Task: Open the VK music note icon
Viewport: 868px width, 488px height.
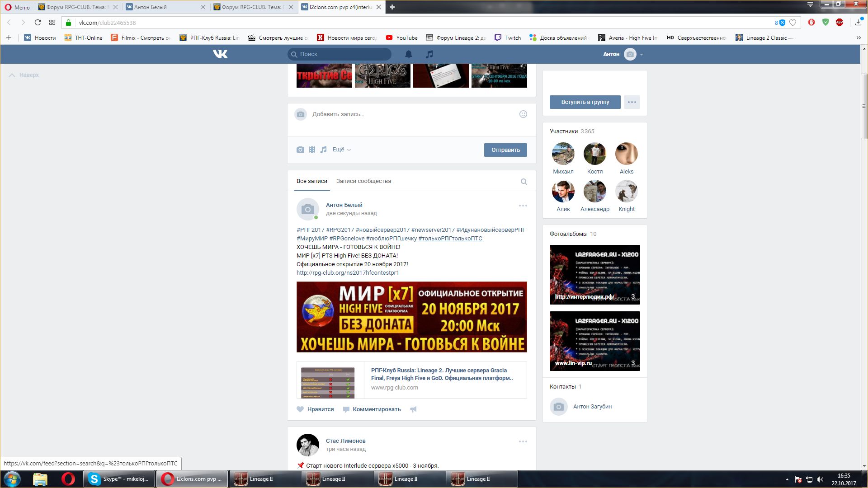Action: [429, 54]
